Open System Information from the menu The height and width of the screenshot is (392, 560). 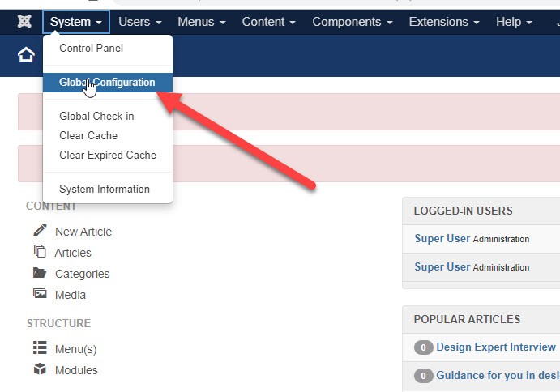click(x=108, y=189)
